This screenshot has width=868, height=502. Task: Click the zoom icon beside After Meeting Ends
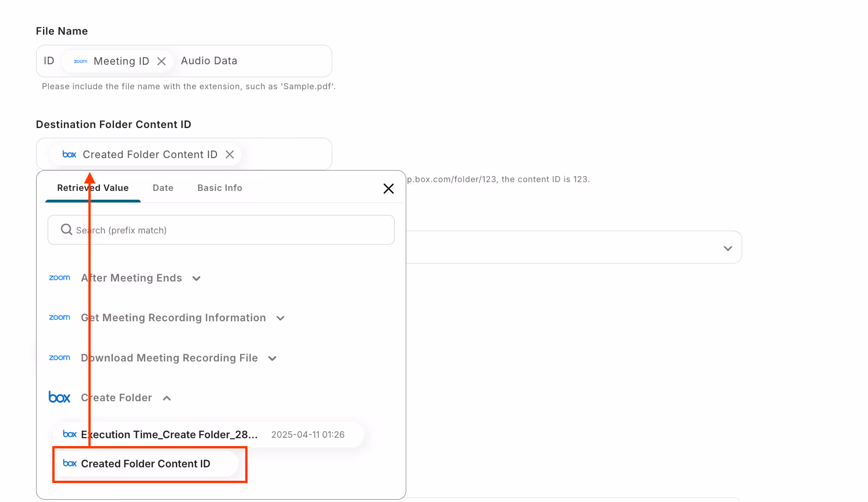click(x=60, y=278)
